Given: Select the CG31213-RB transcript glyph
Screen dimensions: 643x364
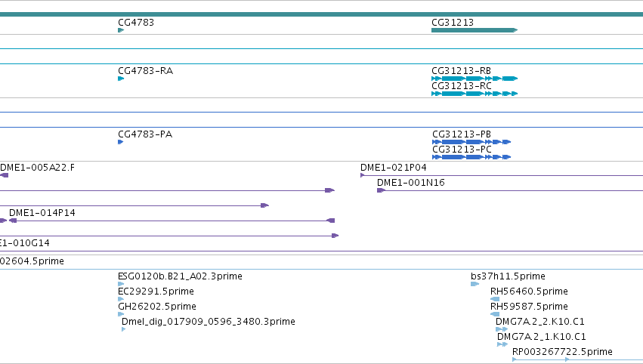Looking at the screenshot, I should (475, 79).
